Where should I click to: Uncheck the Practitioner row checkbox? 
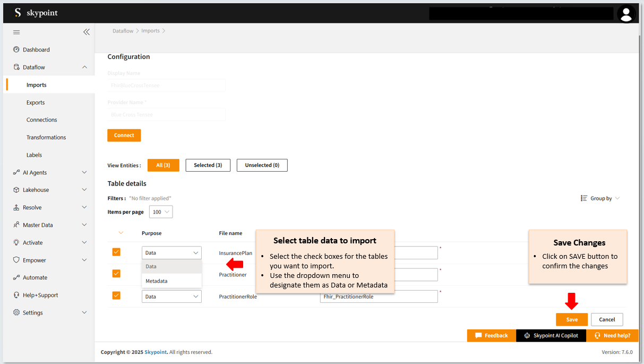tap(116, 274)
